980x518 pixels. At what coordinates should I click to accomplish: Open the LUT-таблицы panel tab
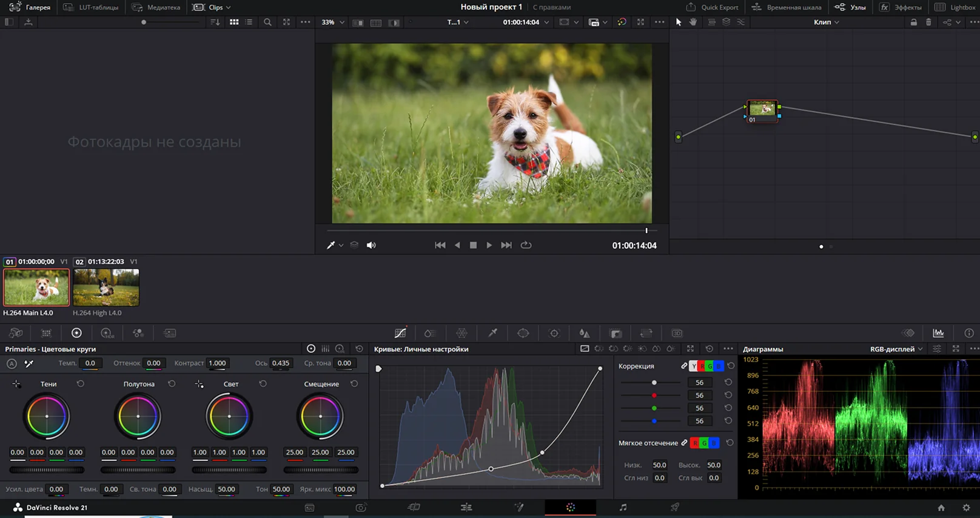tap(91, 7)
